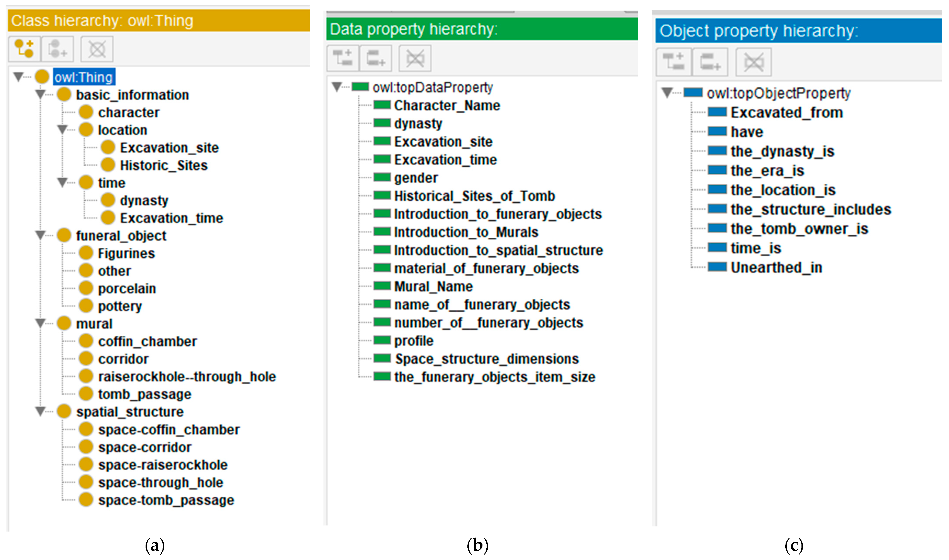Image resolution: width=949 pixels, height=560 pixels.
Task: Collapse the basic_information class node
Action: (40, 94)
